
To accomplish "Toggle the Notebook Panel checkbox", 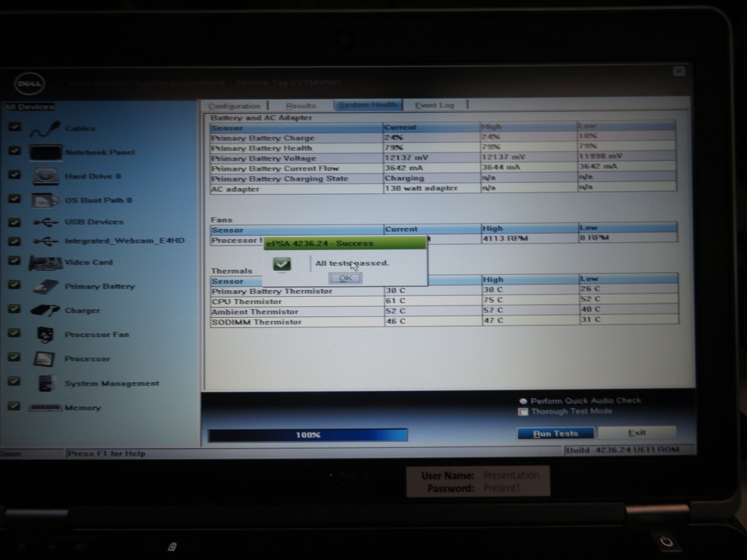I will pos(15,151).
